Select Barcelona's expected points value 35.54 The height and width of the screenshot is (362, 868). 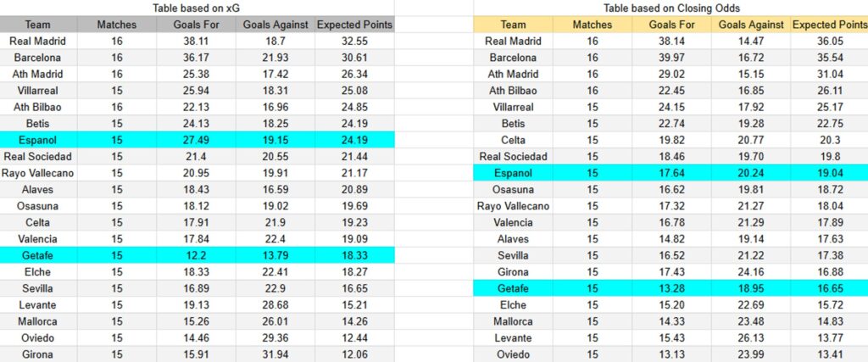tap(830, 58)
